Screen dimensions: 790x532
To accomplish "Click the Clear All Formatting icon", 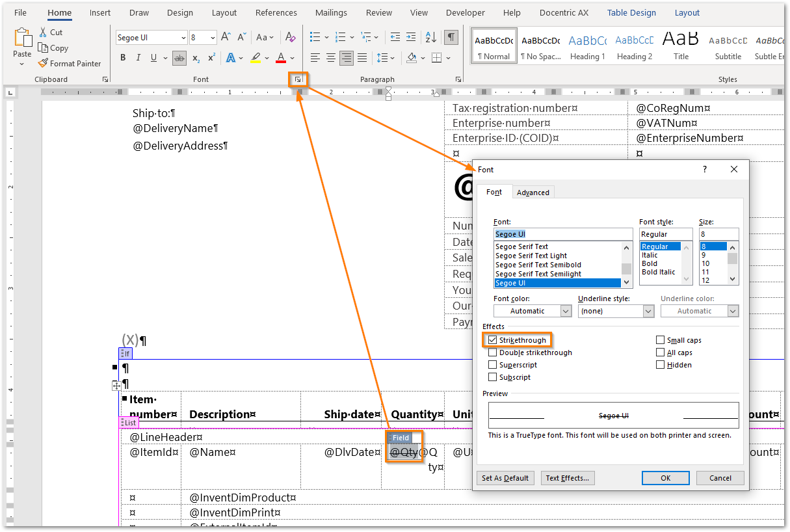I will pos(290,38).
